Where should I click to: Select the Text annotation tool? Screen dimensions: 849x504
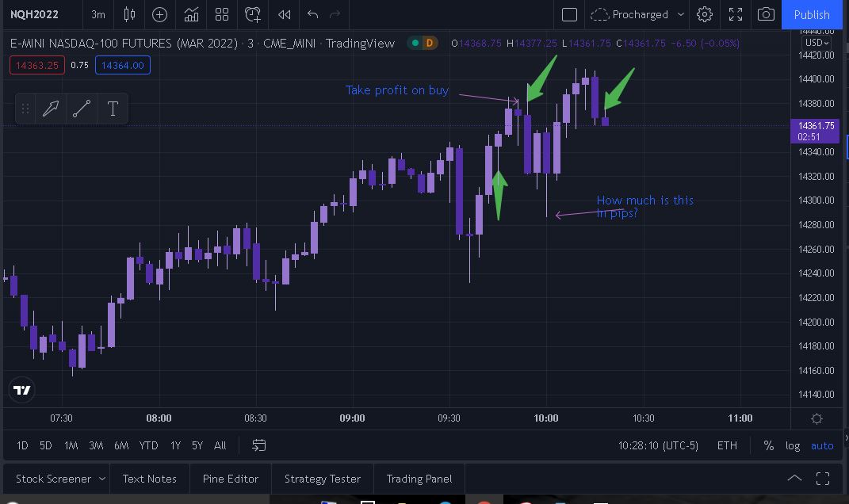113,109
